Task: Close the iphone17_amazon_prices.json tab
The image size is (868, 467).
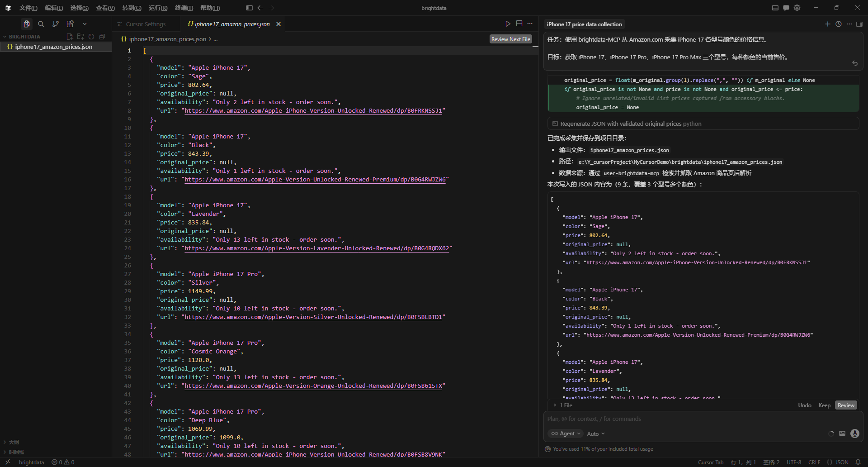Action: point(278,24)
